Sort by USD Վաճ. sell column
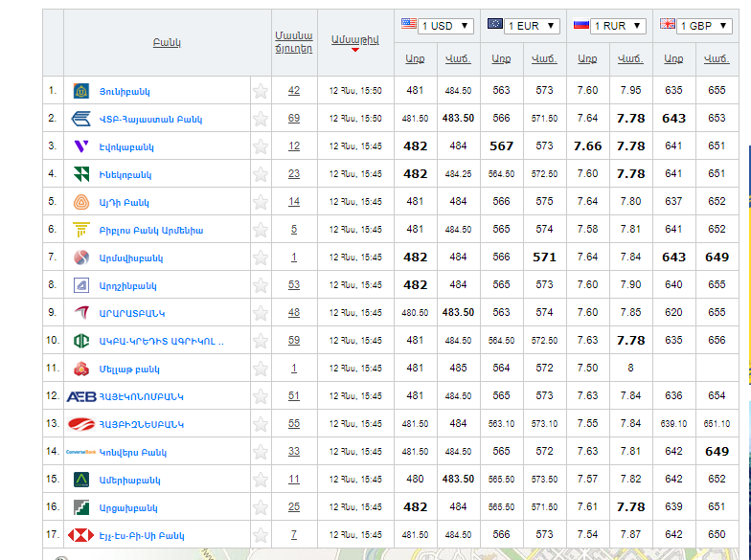This screenshot has width=751, height=560. 458,59
